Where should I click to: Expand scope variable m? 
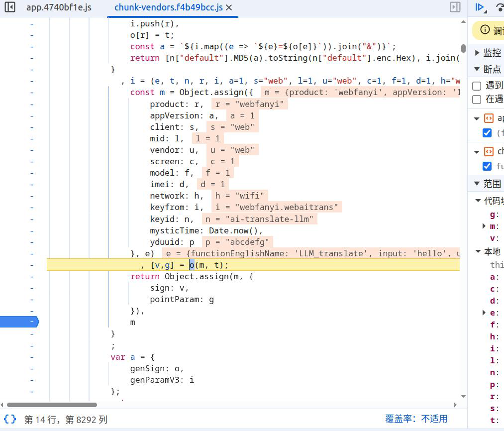(x=484, y=226)
